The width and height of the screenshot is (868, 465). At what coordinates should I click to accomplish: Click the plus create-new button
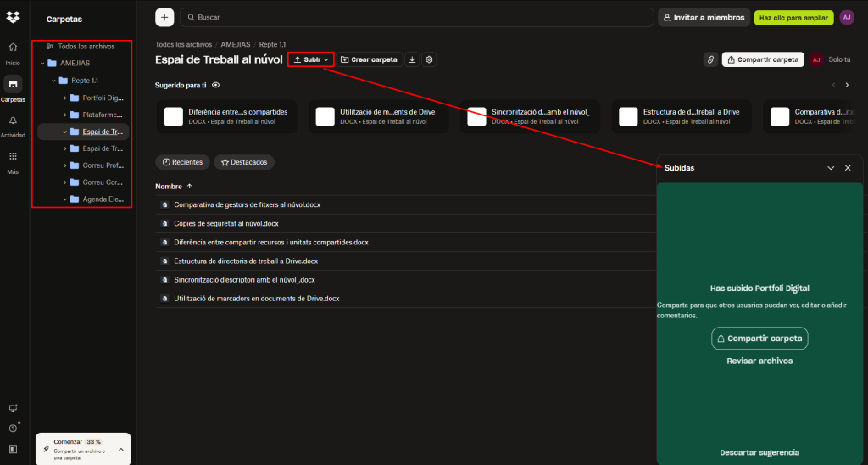(164, 17)
